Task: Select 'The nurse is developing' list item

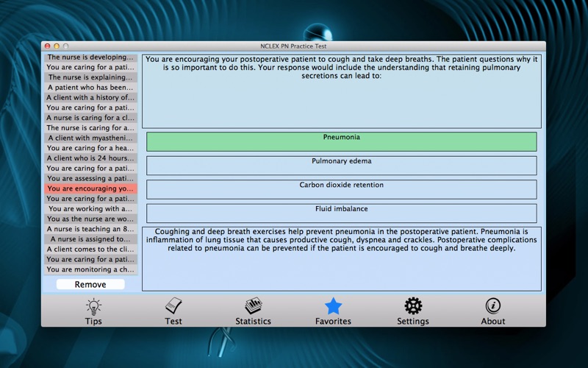Action: 91,57
